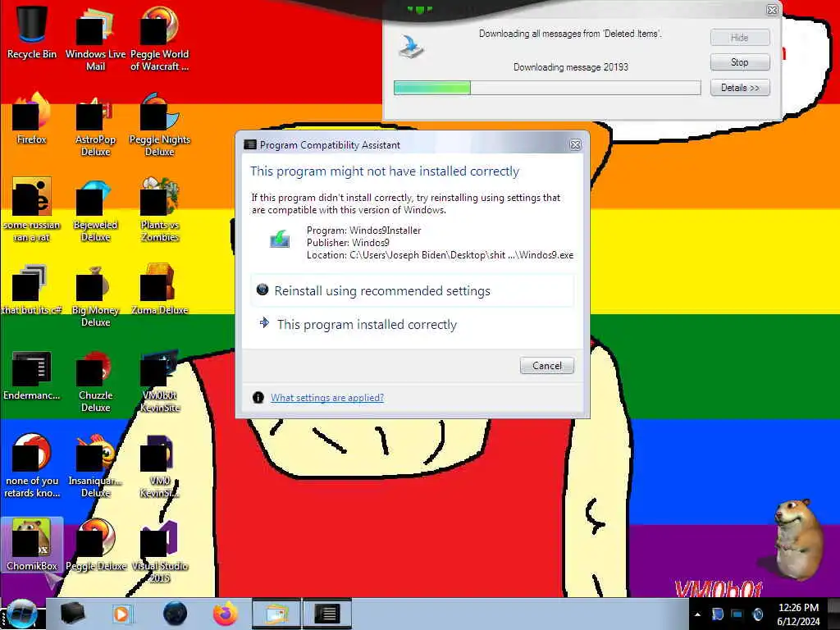This screenshot has width=840, height=630.
Task: Close the message download window
Action: pos(772,10)
